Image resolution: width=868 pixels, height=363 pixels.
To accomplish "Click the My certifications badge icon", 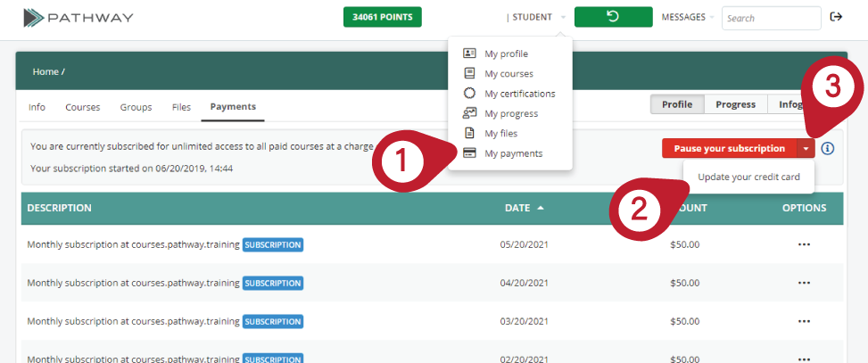I will (469, 93).
